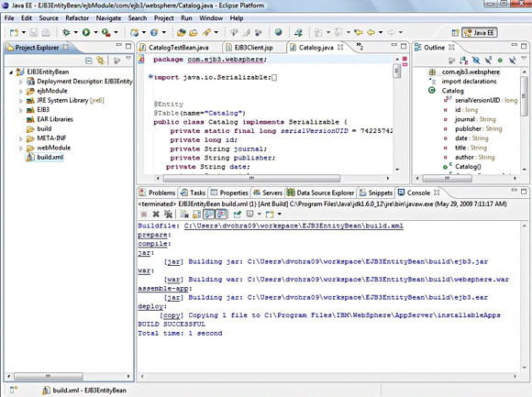Expand the Deployment Descriptor node
Image resolution: width=532 pixels, height=397 pixels.
21,82
